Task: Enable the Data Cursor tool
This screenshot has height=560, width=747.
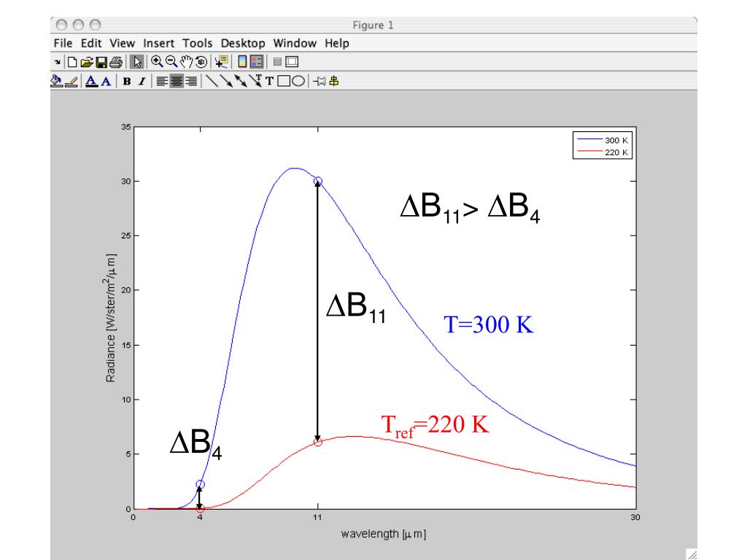Action: tap(222, 62)
